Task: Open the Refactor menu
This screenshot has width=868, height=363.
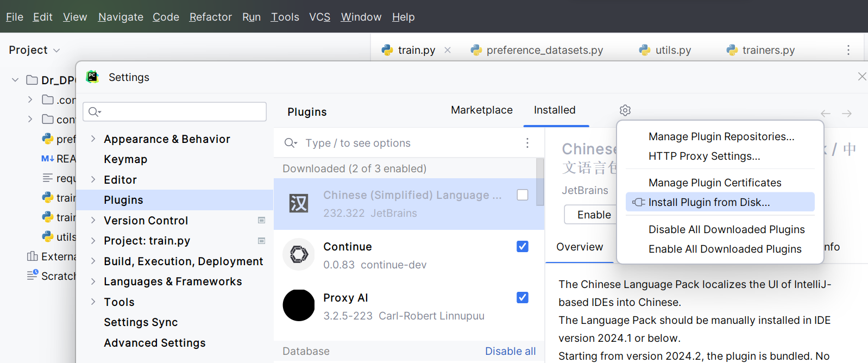Action: pyautogui.click(x=211, y=17)
